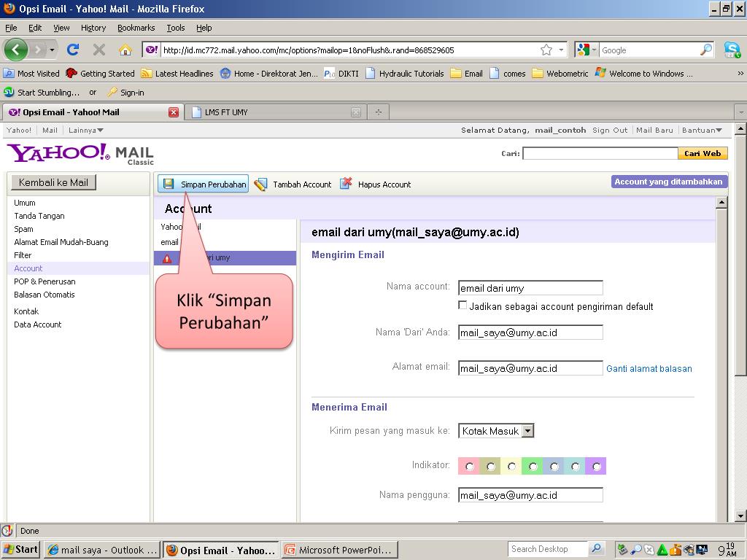The height and width of the screenshot is (560, 747).
Task: Open the Filter settings section
Action: (23, 255)
